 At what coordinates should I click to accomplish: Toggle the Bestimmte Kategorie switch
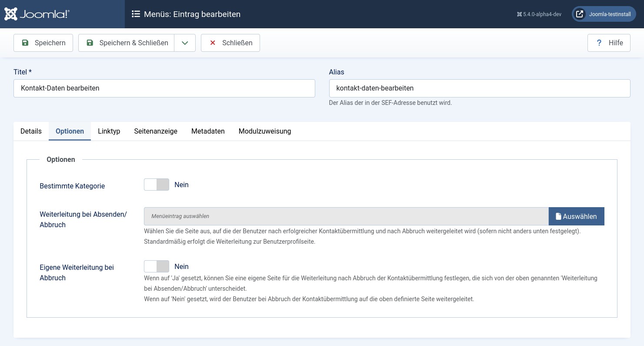coord(157,185)
